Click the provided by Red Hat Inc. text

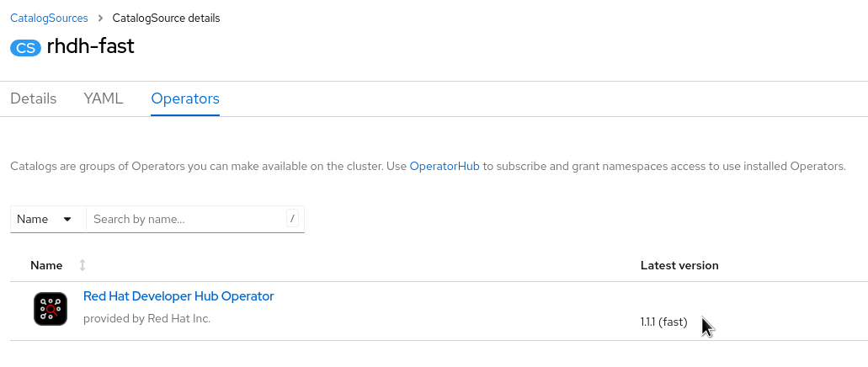(x=147, y=319)
